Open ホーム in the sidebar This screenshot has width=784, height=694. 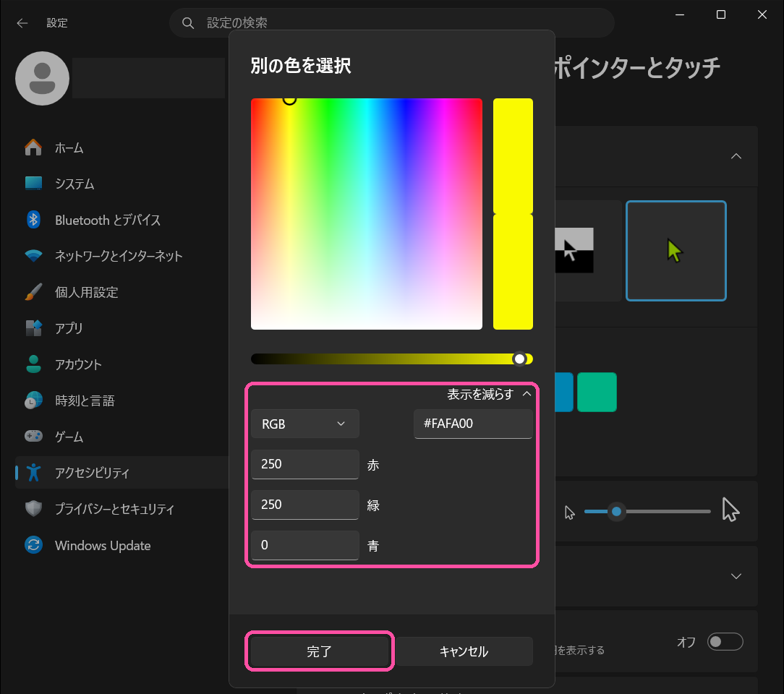pos(122,148)
